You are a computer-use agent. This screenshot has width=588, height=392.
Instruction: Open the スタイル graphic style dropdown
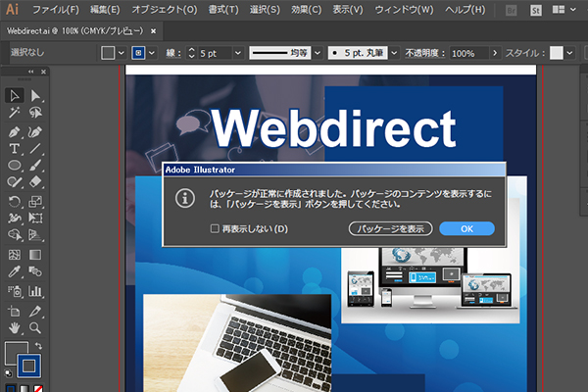point(570,53)
